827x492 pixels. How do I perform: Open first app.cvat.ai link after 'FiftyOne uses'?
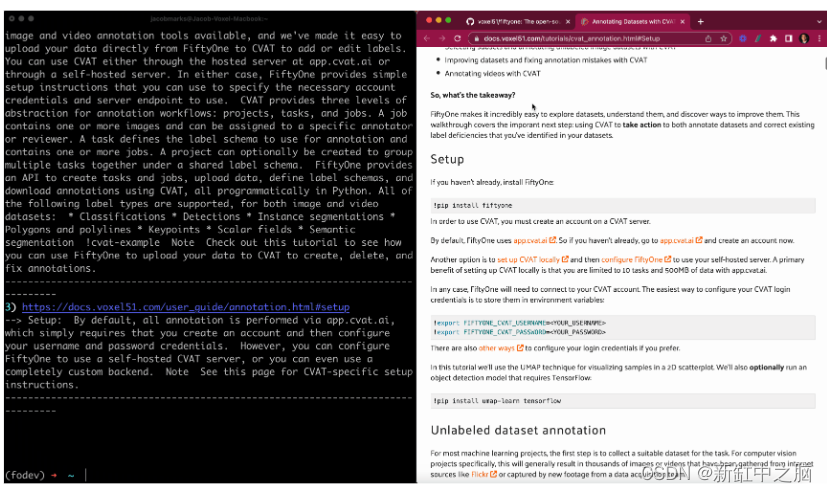pyautogui.click(x=534, y=240)
